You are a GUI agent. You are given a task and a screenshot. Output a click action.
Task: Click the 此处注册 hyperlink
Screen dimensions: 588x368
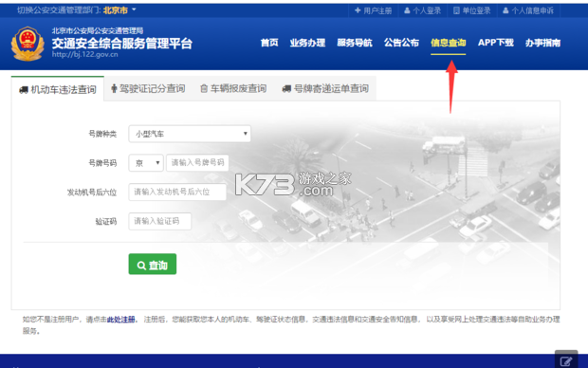point(120,320)
